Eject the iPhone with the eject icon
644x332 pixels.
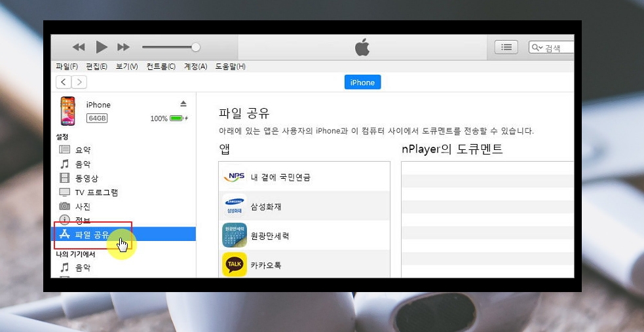(x=183, y=103)
